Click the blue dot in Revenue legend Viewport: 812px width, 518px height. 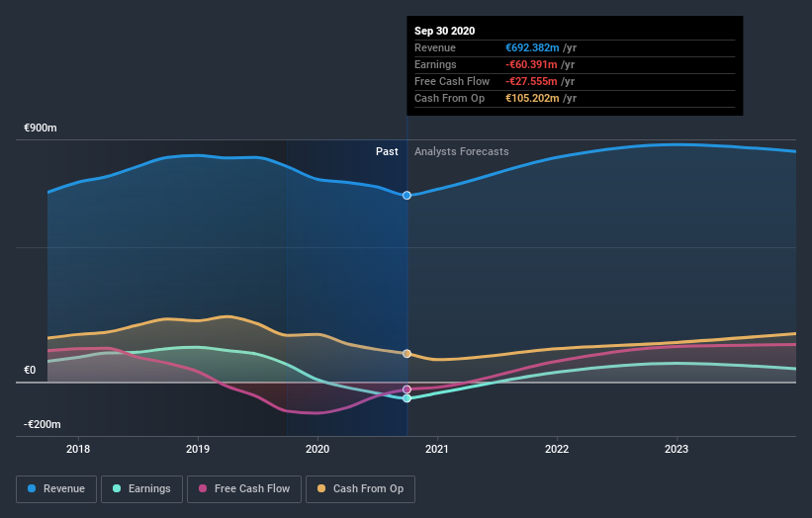point(32,488)
